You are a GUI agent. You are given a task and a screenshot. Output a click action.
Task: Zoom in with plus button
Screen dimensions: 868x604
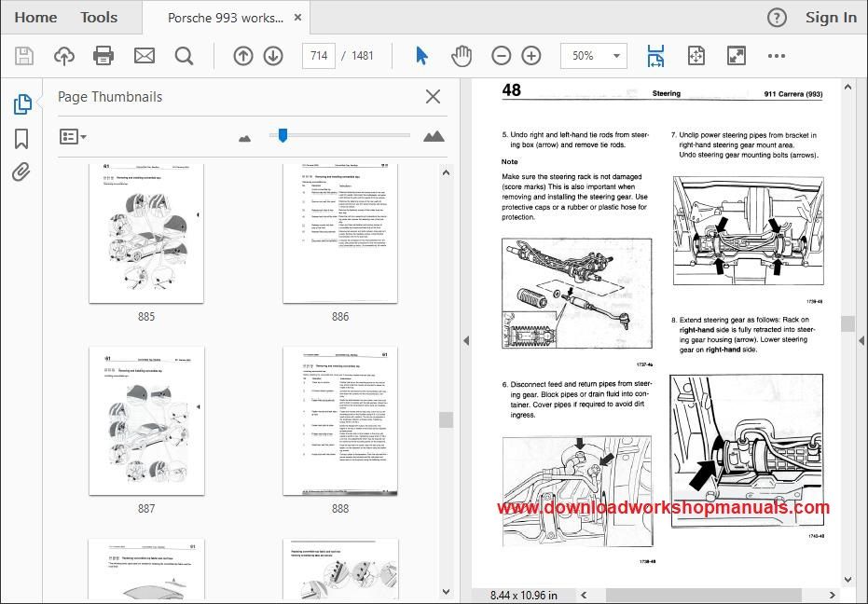[x=531, y=56]
